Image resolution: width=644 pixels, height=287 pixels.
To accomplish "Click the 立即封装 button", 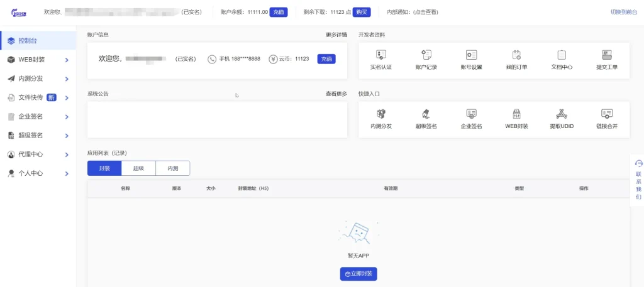I will point(358,274).
